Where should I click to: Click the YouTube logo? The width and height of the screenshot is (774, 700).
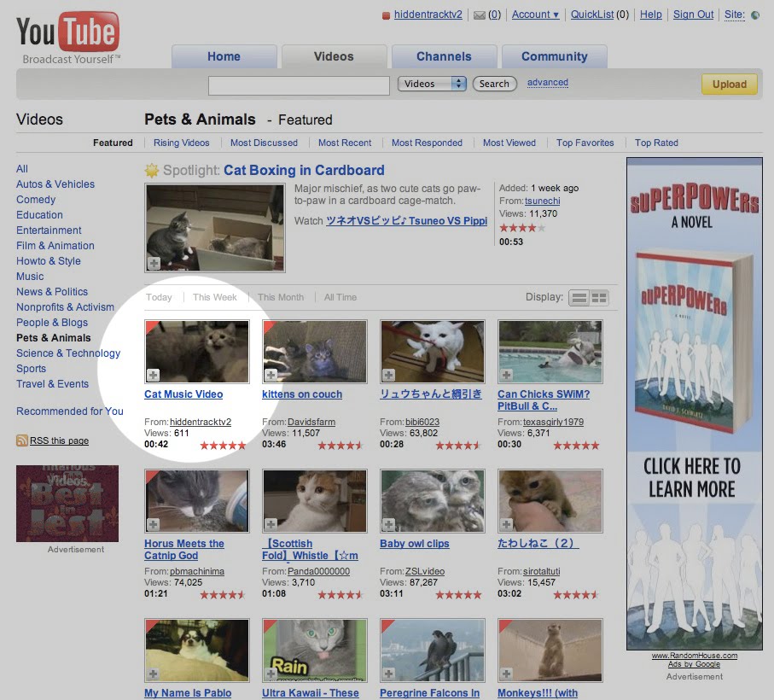(x=68, y=38)
